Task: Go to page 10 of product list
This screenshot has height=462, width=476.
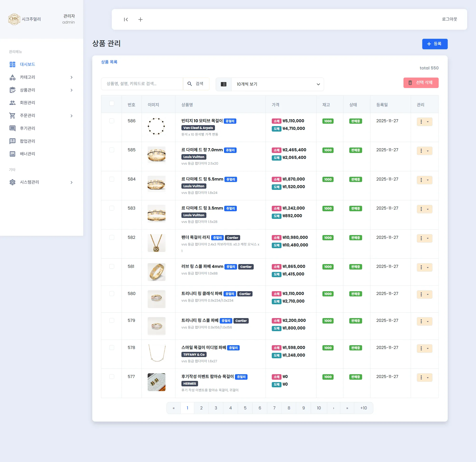Action: point(319,408)
